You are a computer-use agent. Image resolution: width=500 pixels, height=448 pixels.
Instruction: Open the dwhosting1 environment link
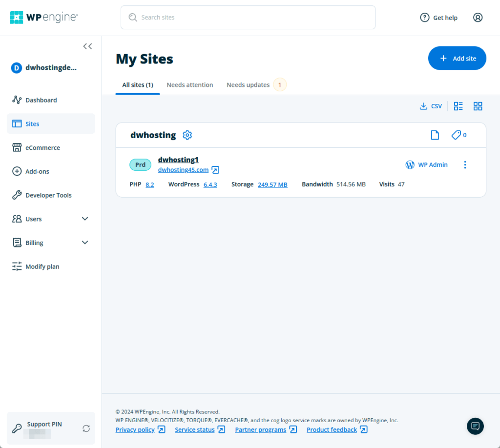(178, 160)
